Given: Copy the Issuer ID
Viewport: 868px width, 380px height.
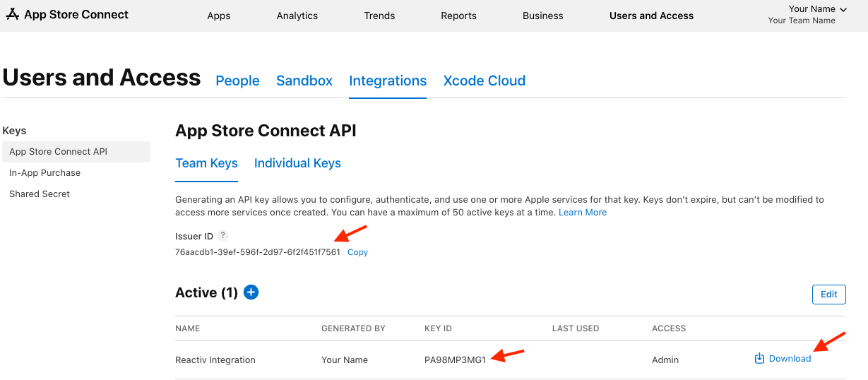Looking at the screenshot, I should [x=357, y=252].
